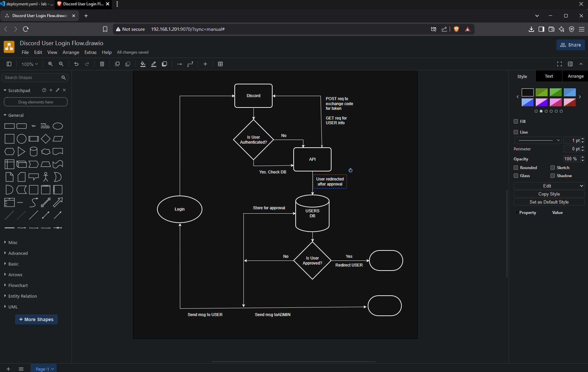Image resolution: width=588 pixels, height=372 pixels.
Task: Click the Search Shapes input field
Action: [32, 78]
